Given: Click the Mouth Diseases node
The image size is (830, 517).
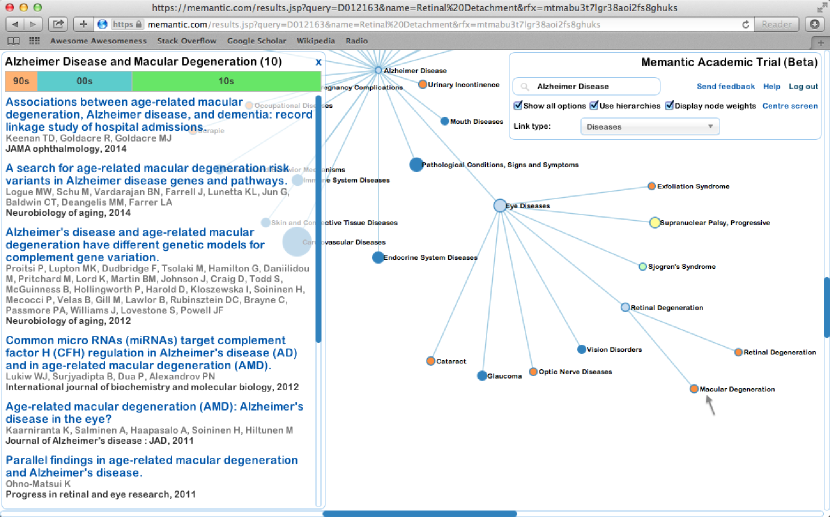Looking at the screenshot, I should 445,121.
